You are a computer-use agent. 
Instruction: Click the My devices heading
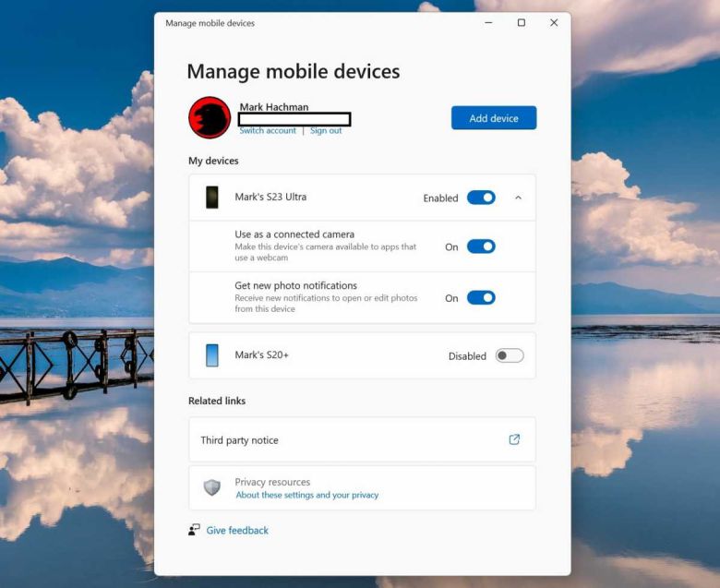point(213,161)
